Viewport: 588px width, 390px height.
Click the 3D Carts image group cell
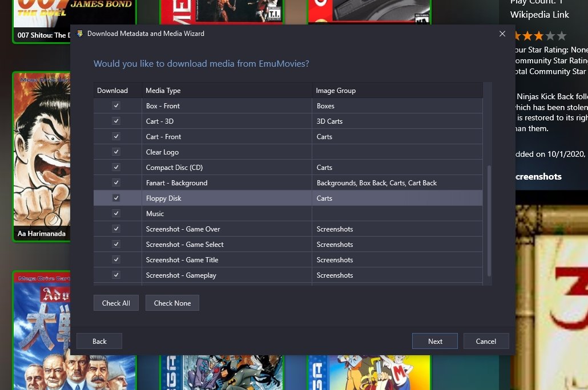(x=397, y=121)
